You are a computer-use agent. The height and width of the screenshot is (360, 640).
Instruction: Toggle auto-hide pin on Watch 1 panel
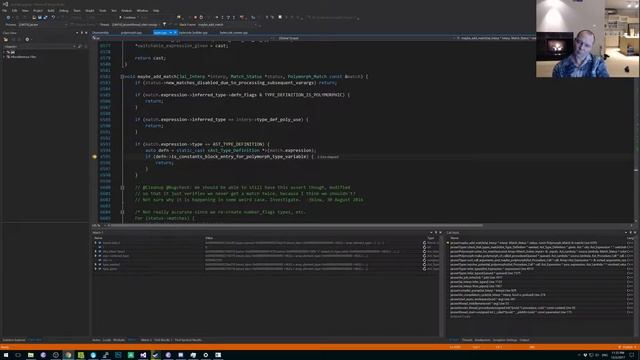tap(436, 232)
